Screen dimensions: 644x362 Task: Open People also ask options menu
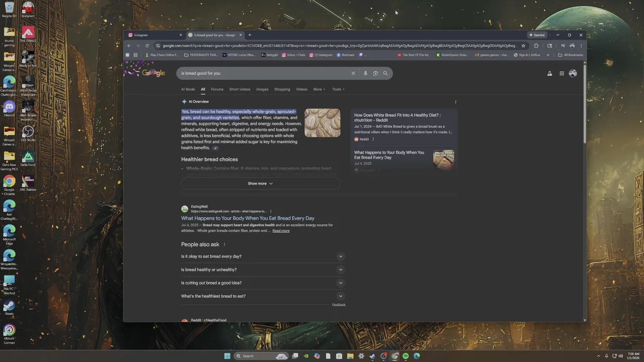point(224,244)
